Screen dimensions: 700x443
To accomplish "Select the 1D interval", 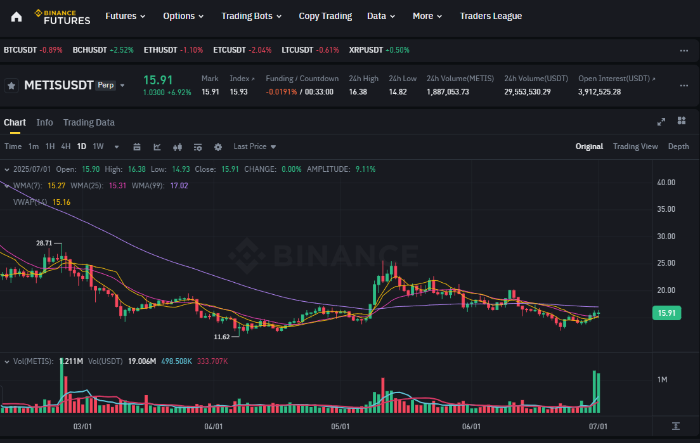I will click(82, 146).
